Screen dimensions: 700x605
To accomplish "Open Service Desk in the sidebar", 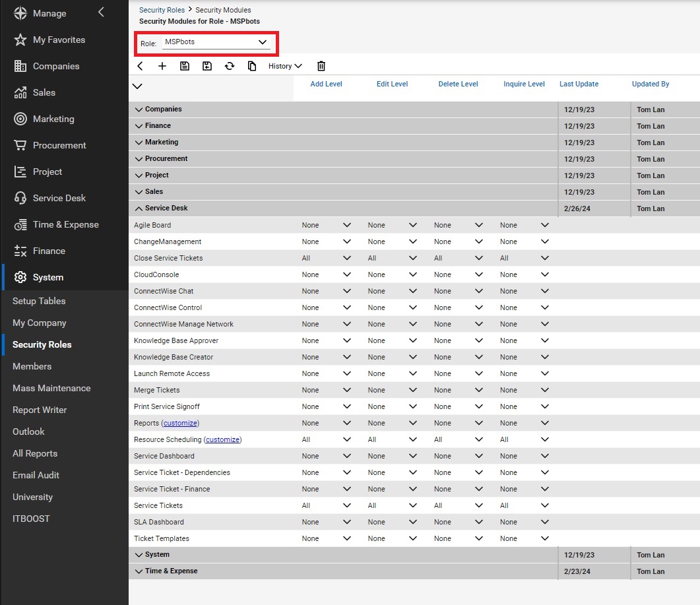I will click(x=59, y=198).
